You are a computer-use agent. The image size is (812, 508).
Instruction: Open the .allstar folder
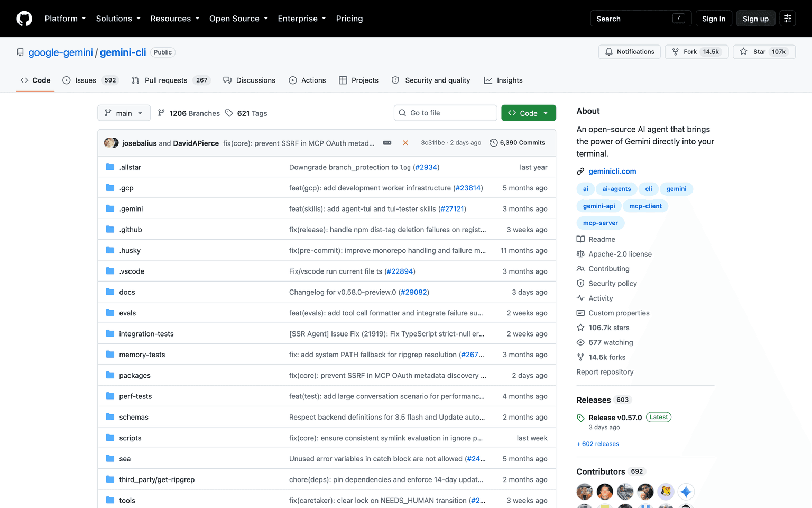[130, 167]
